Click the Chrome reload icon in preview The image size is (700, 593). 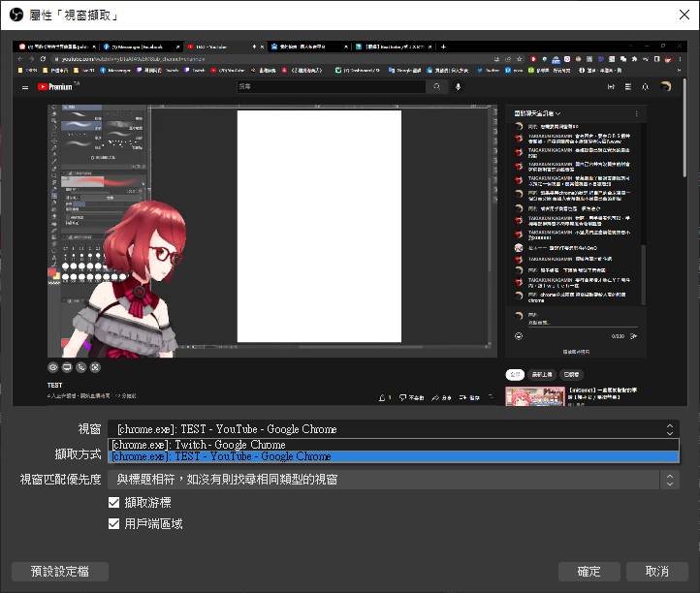coord(43,59)
